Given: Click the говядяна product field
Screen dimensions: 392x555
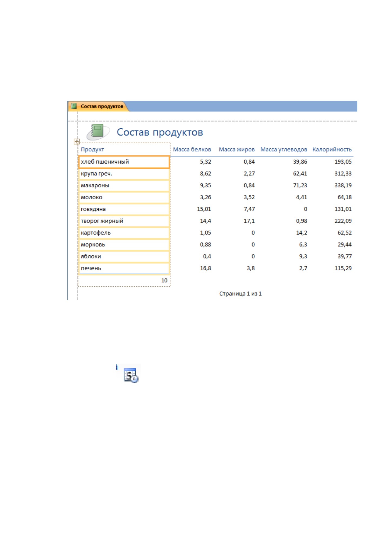Looking at the screenshot, I should coord(124,209).
